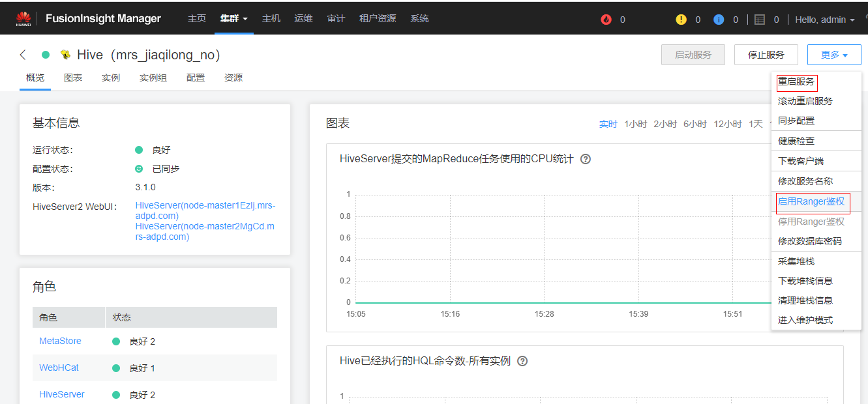Switch to the 配置 tab
The width and height of the screenshot is (868, 404).
coord(196,78)
